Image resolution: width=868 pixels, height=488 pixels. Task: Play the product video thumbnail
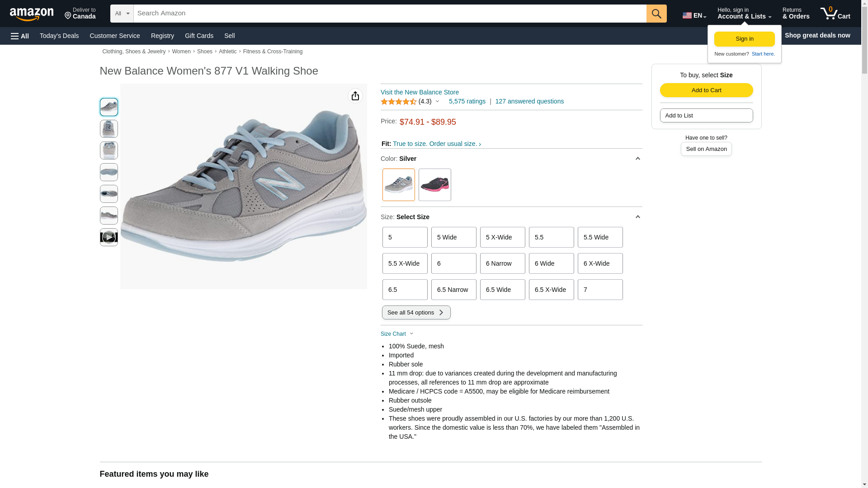pos(108,237)
